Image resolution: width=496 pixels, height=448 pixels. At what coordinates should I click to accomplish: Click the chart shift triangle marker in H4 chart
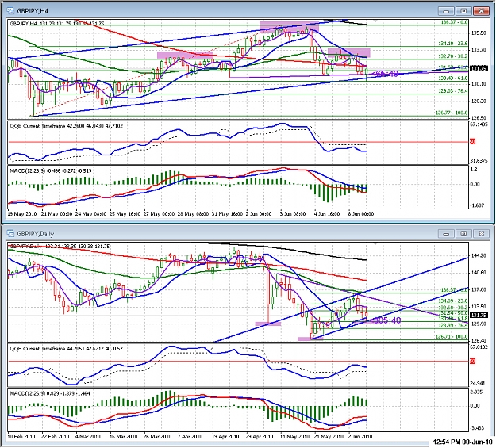375,21
